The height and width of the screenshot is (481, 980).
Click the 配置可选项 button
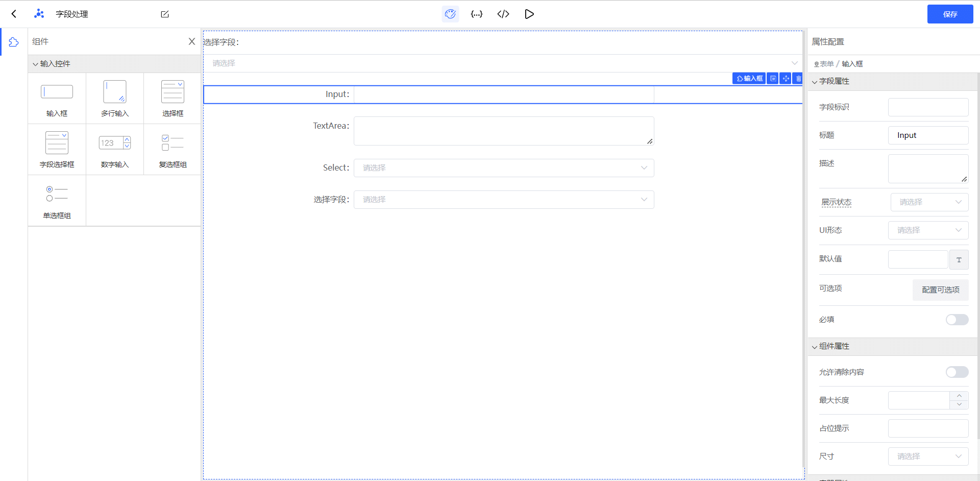click(940, 290)
